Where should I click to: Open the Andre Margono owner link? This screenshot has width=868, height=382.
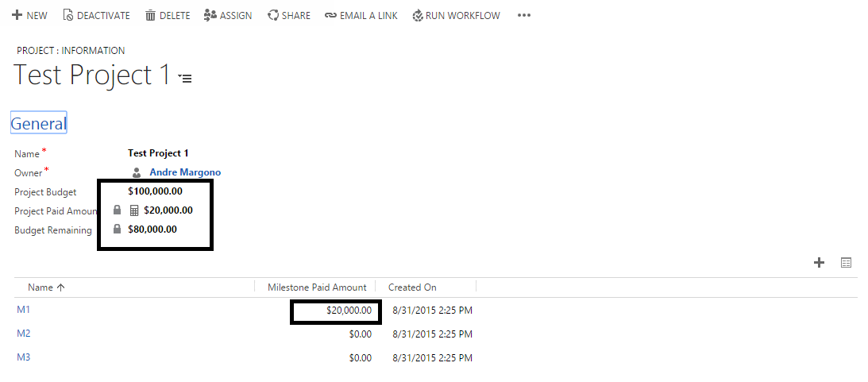(x=185, y=172)
